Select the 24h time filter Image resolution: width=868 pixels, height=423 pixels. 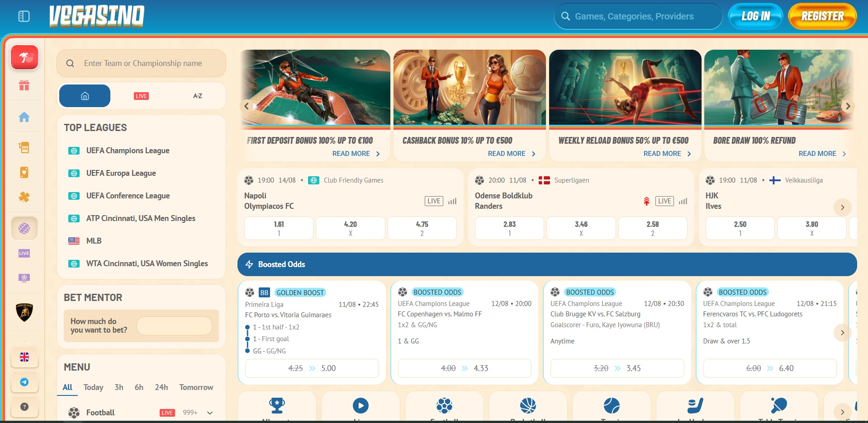161,387
